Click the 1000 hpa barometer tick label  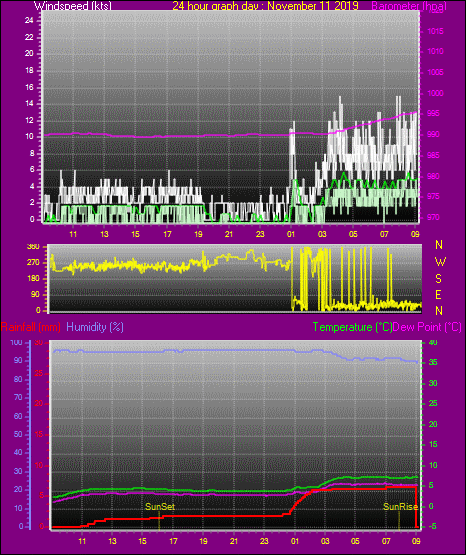[x=436, y=93]
